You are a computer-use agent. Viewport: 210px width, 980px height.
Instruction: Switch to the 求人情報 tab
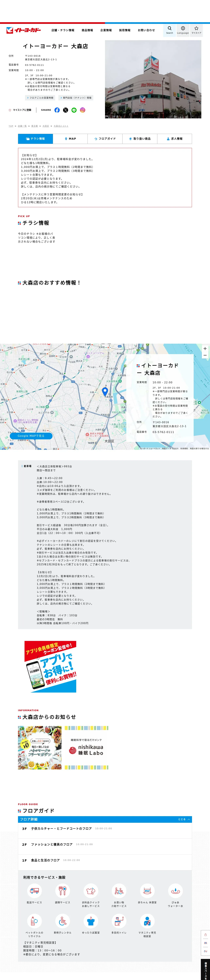(x=175, y=139)
